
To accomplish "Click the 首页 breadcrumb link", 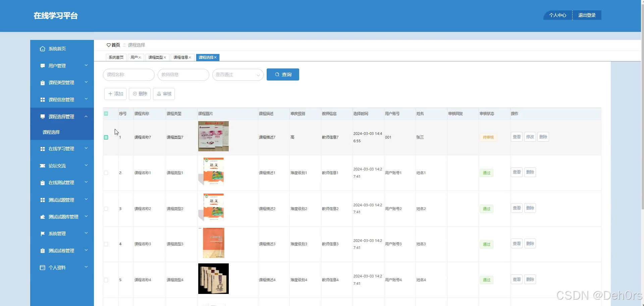I will click(x=116, y=45).
